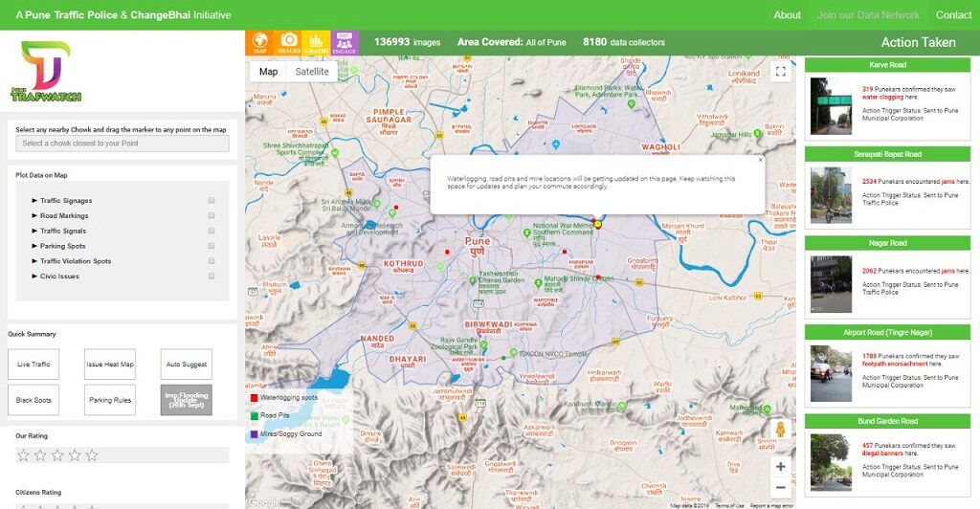Screen dimensions: 980x509
Task: Expand Traffic Signals tree arrow
Action: (x=34, y=231)
